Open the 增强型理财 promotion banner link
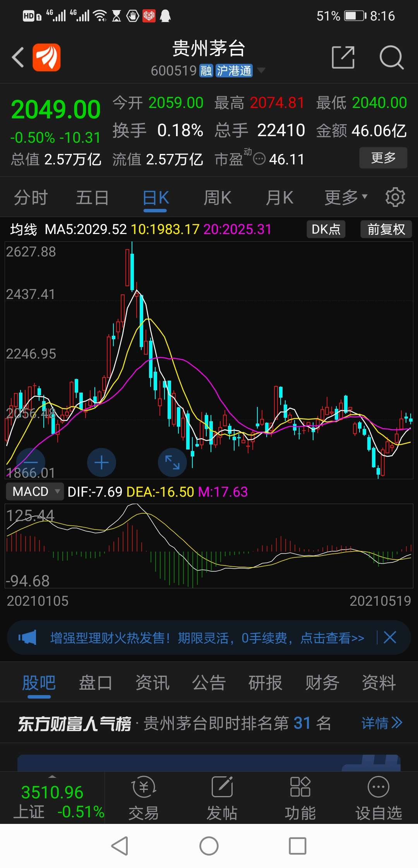Screen dimensions: 418x868 tap(207, 638)
